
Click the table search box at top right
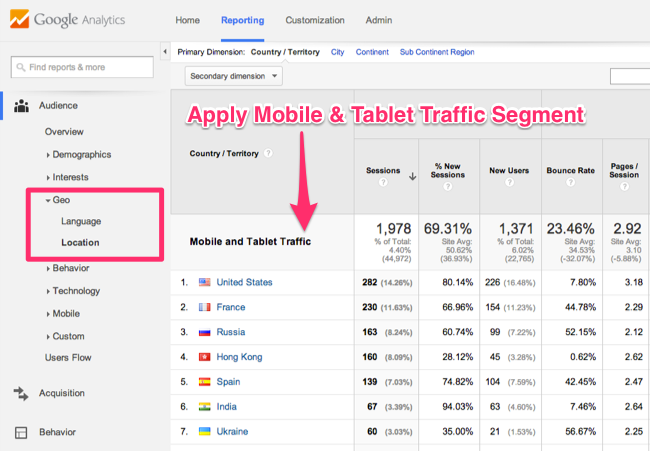pyautogui.click(x=630, y=77)
